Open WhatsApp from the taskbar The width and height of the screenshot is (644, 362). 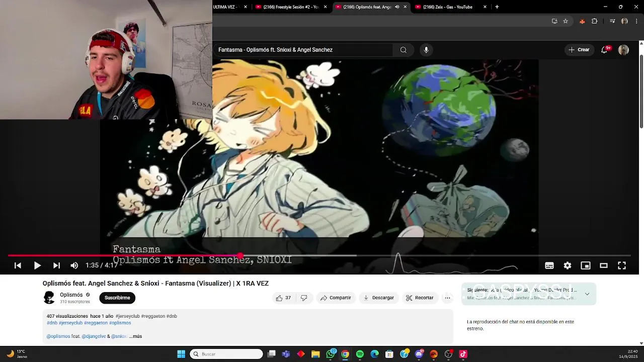pyautogui.click(x=331, y=354)
